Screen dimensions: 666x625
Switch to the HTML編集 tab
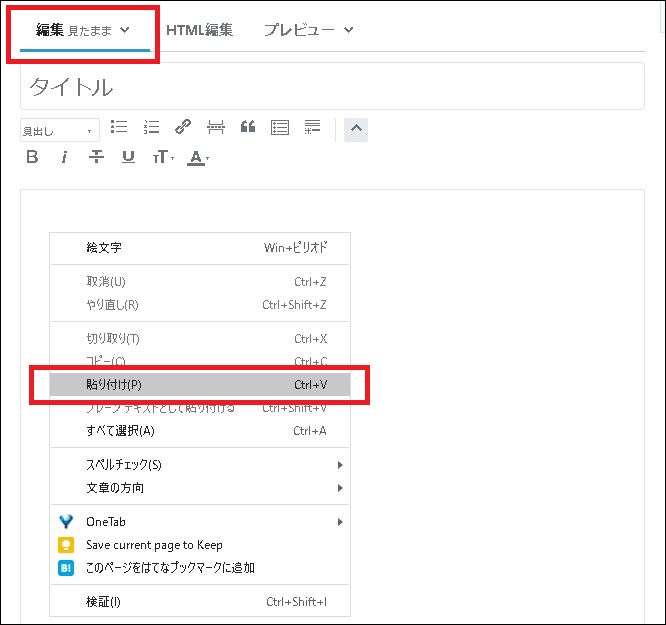pos(199,30)
